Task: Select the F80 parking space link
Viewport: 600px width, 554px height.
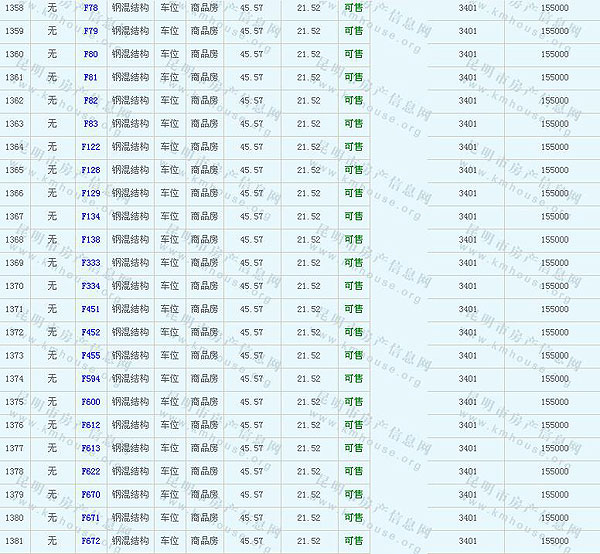Action: pos(90,54)
